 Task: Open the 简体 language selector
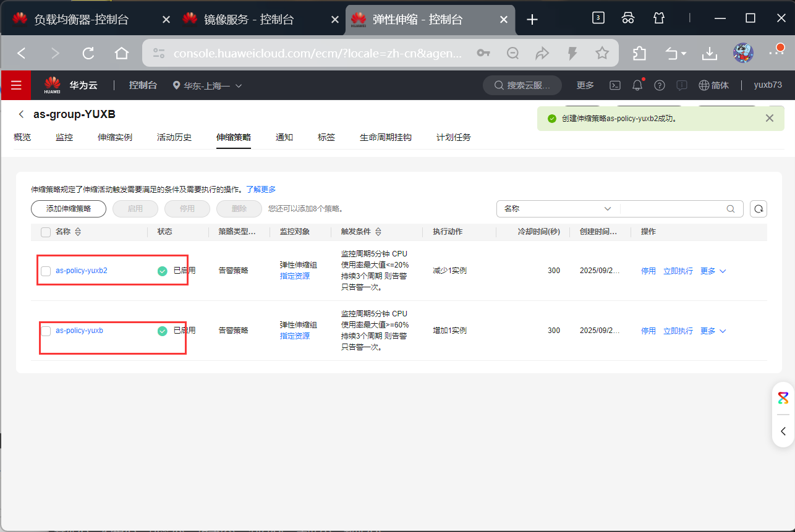[713, 85]
